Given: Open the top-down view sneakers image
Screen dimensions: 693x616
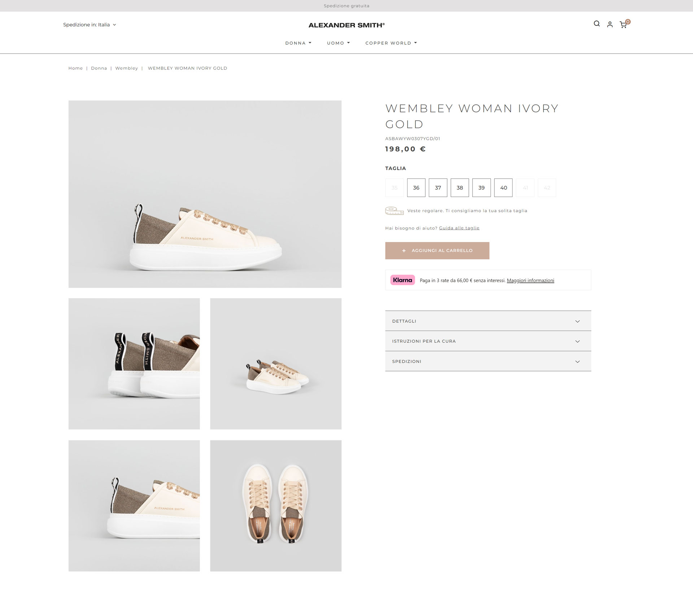Looking at the screenshot, I should (276, 506).
